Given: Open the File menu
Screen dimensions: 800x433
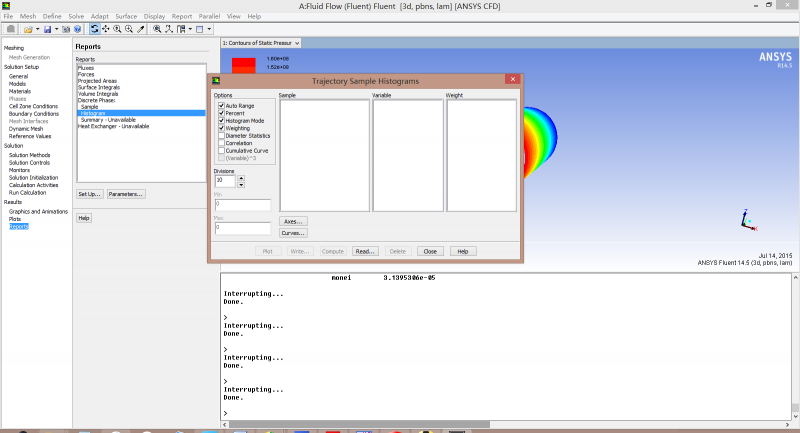Looking at the screenshot, I should click(8, 16).
